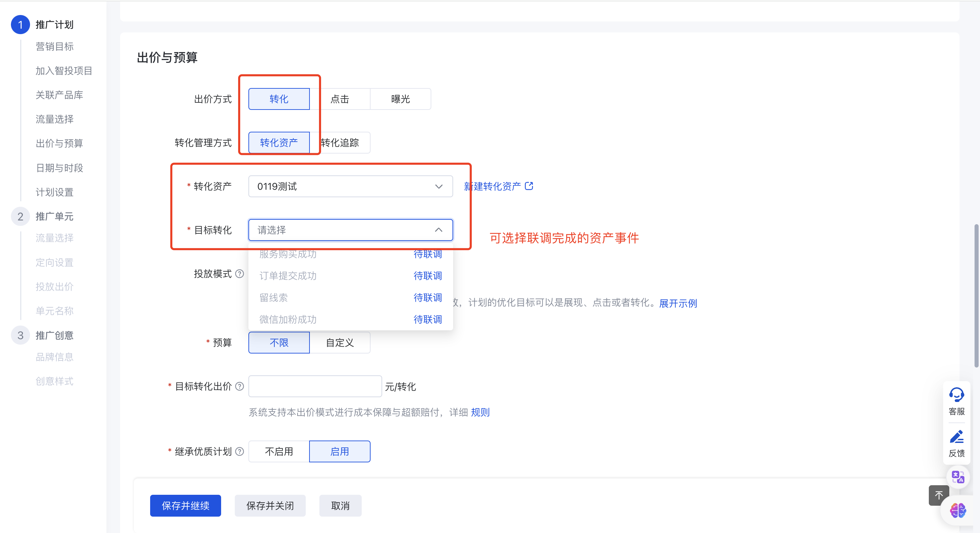Click step 2 circle for 推广单元

[20, 216]
